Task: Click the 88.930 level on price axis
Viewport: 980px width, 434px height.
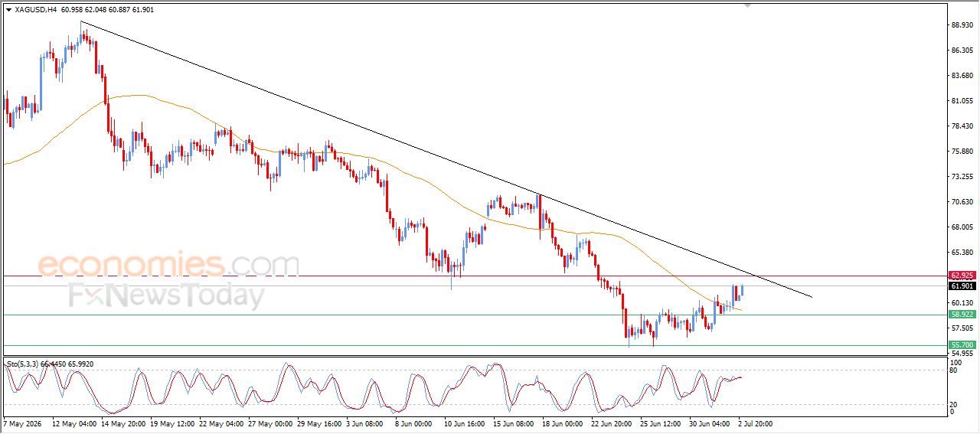Action: (x=961, y=25)
